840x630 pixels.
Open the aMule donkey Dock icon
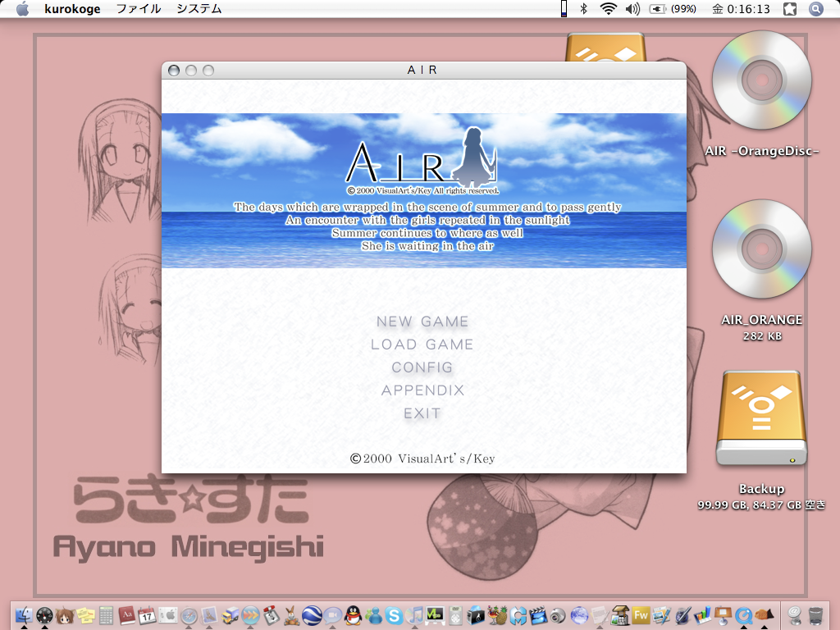click(x=292, y=615)
